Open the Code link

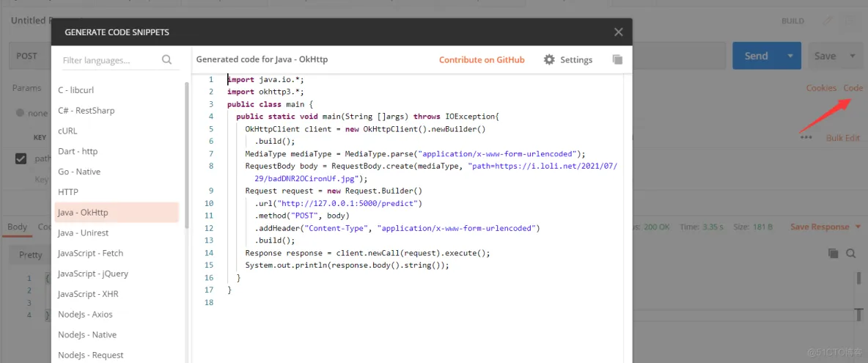click(853, 88)
